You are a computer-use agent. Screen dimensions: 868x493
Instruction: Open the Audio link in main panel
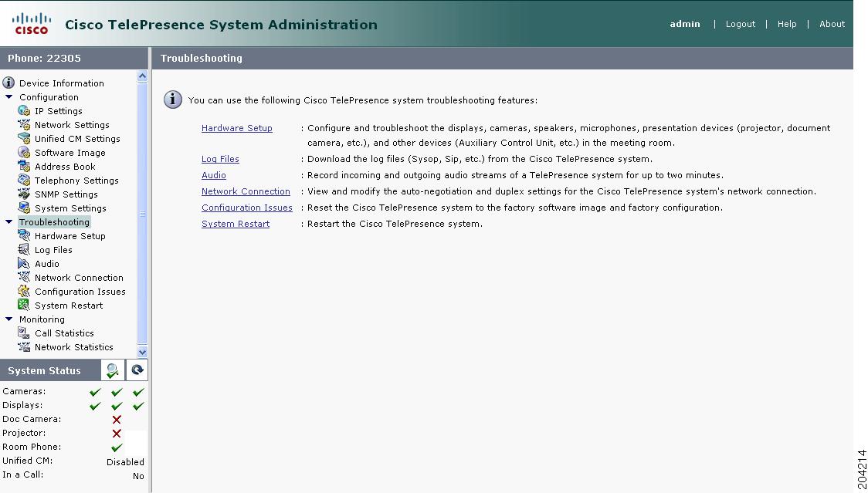[214, 175]
